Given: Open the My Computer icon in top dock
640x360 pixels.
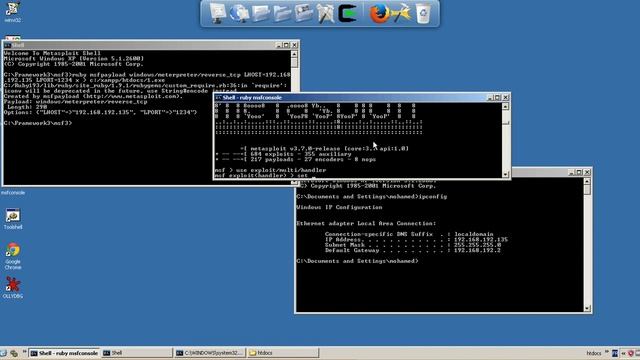Looking at the screenshot, I should coord(218,13).
